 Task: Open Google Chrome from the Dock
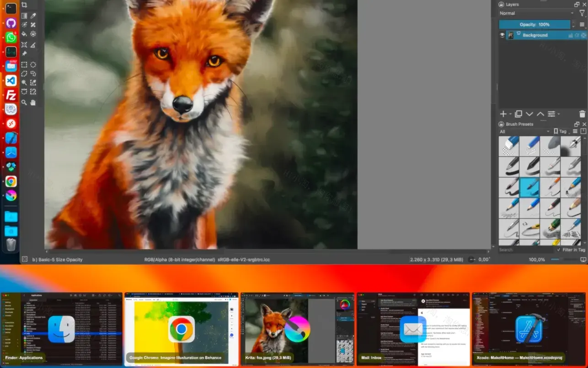11,181
